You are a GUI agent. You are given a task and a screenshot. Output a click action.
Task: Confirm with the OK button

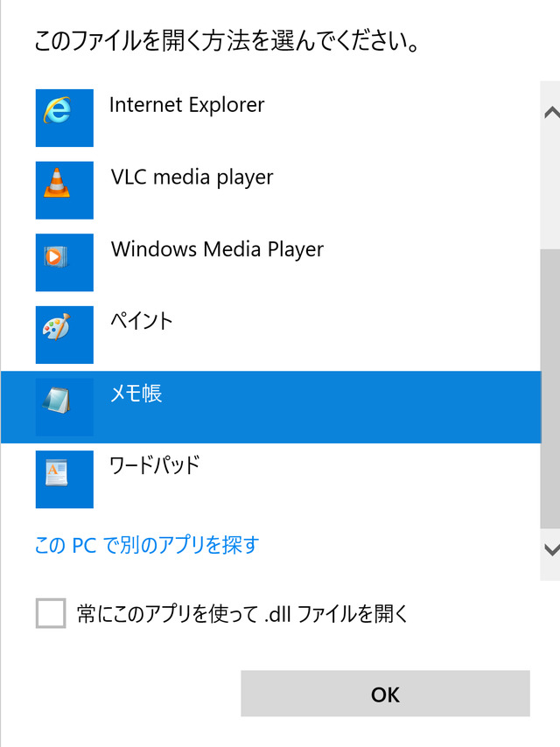385,694
